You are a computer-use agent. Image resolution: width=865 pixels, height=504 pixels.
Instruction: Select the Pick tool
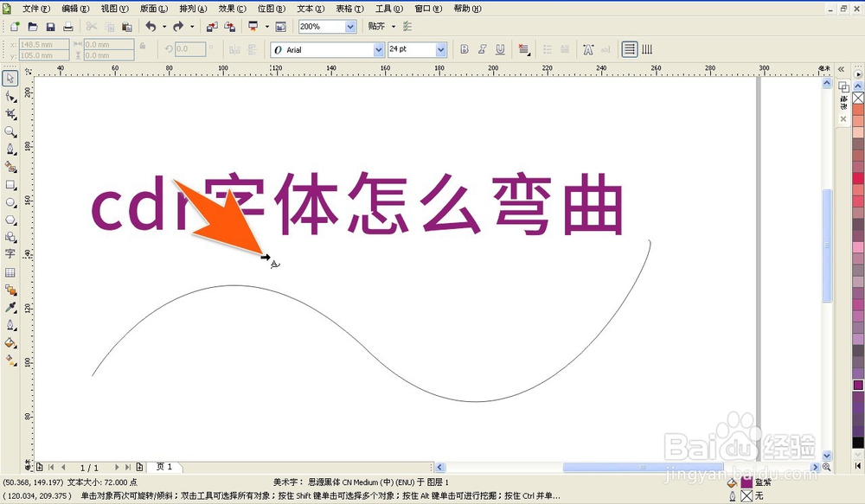tap(10, 79)
